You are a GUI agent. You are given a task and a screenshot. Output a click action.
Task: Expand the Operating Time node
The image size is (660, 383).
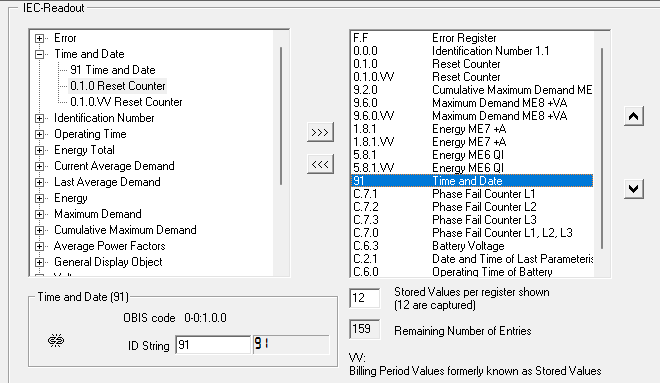(x=39, y=134)
